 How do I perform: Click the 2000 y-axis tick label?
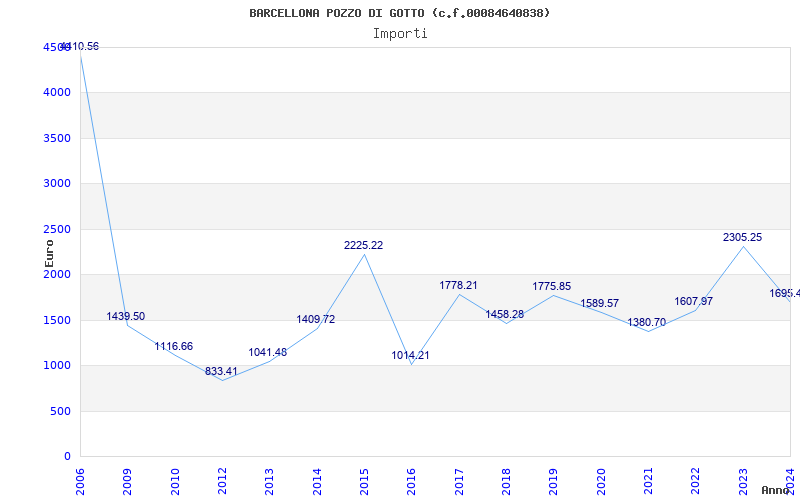(57, 274)
